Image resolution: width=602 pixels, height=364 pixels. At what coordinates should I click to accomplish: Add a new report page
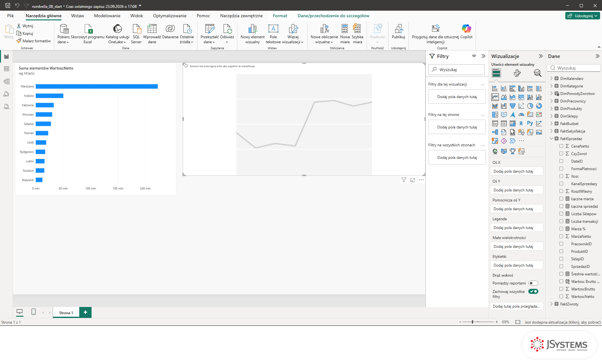pos(85,312)
